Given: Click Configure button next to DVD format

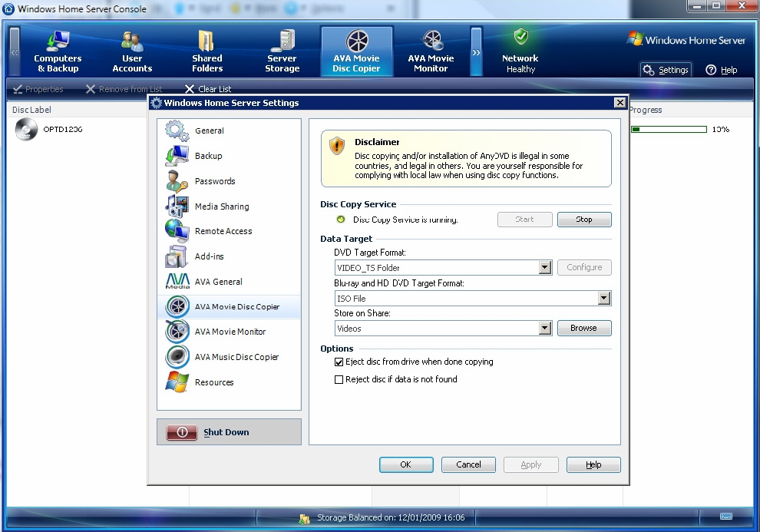Looking at the screenshot, I should (584, 267).
